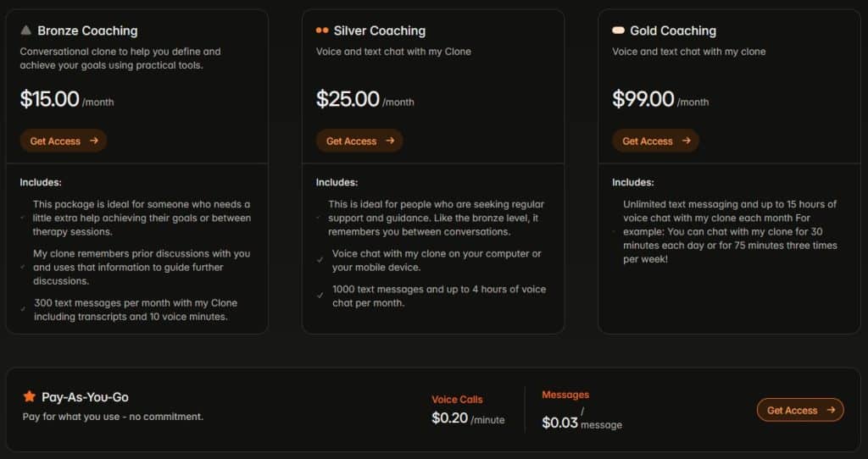Click the Messages rate label
This screenshot has width=868, height=459.
click(565, 395)
